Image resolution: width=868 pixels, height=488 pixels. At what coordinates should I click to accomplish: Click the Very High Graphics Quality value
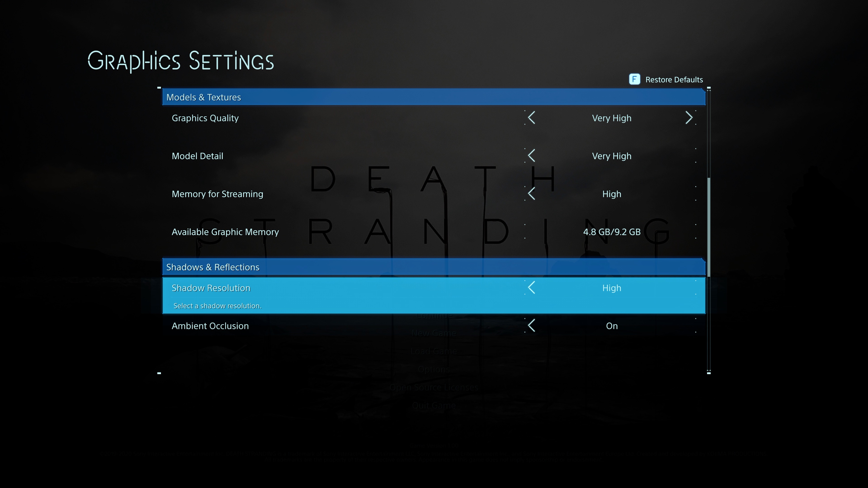[x=612, y=118]
